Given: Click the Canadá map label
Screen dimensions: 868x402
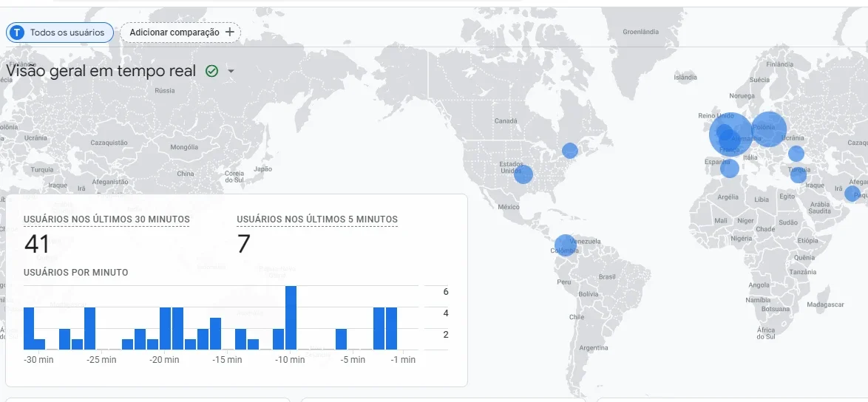Looking at the screenshot, I should [506, 120].
